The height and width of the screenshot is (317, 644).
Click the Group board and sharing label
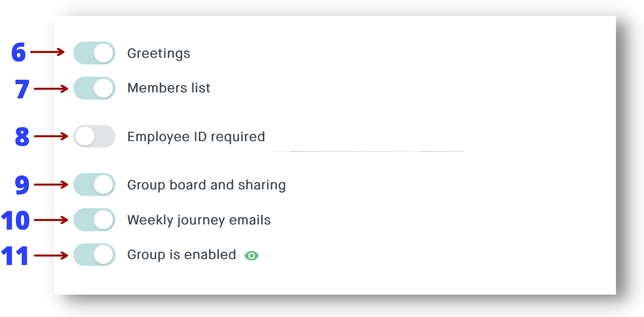point(207,185)
